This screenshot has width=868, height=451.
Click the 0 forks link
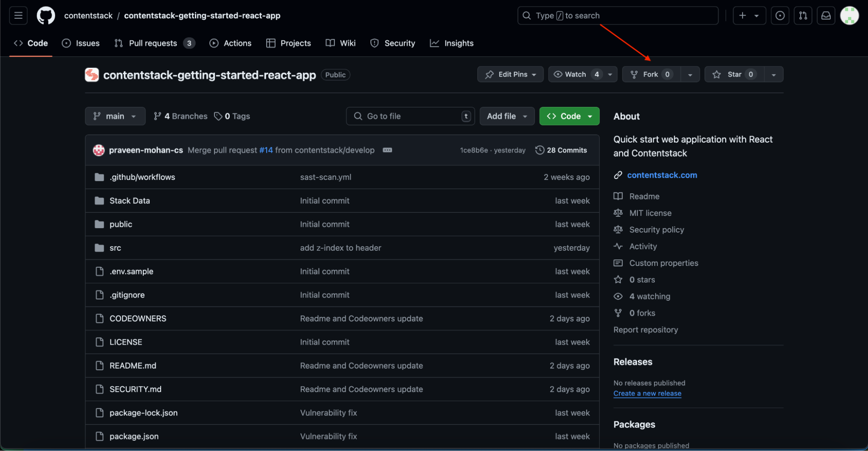tap(642, 313)
